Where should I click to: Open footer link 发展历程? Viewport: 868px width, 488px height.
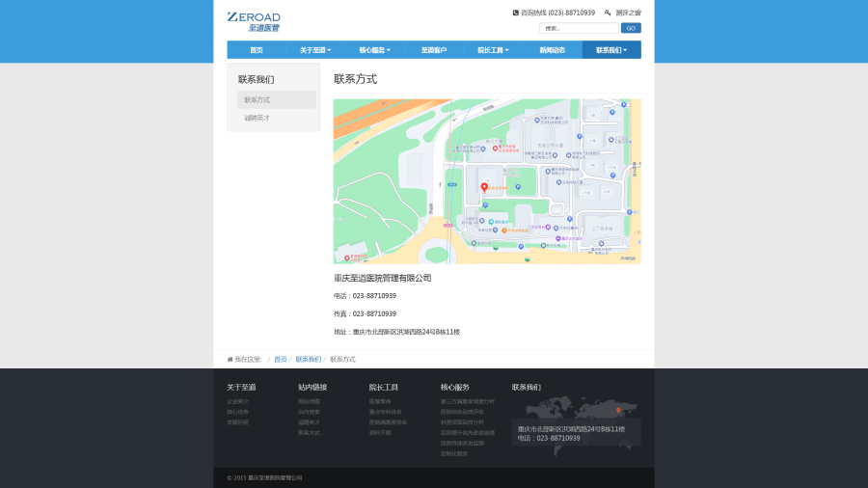[x=237, y=422]
